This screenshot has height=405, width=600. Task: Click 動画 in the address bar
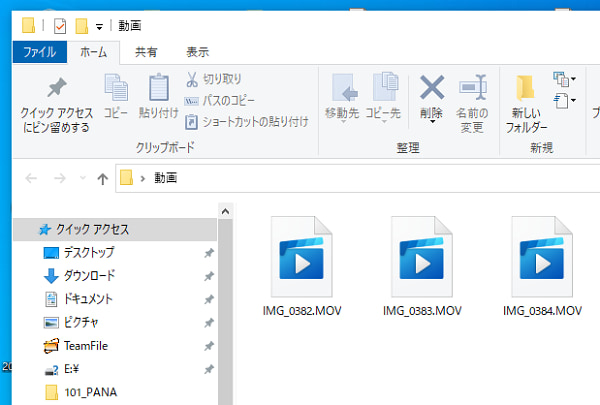tap(165, 178)
